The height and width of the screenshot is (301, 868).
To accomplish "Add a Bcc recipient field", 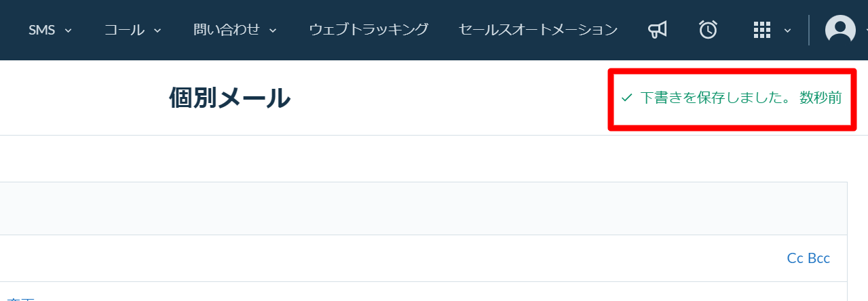I will pyautogui.click(x=818, y=258).
